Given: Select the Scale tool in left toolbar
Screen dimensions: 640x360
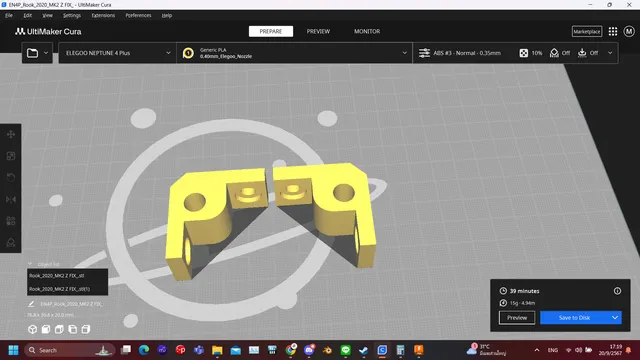Looking at the screenshot, I should click(11, 156).
